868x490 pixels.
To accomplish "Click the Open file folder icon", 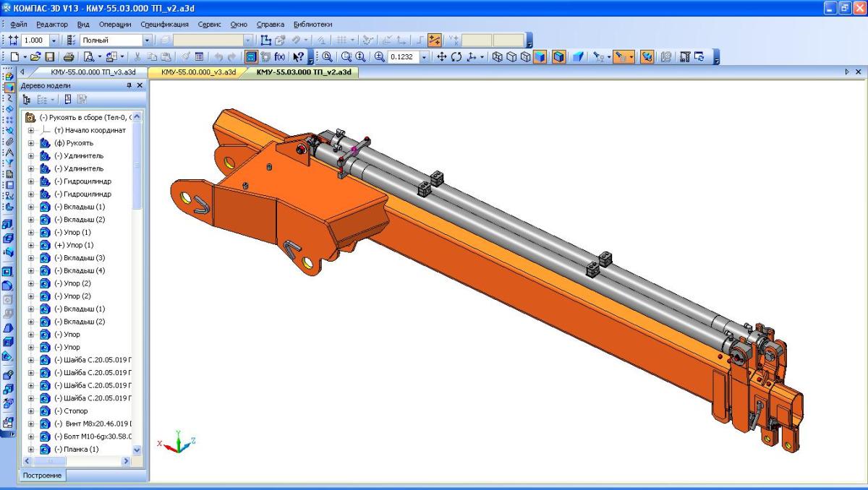I will click(35, 56).
